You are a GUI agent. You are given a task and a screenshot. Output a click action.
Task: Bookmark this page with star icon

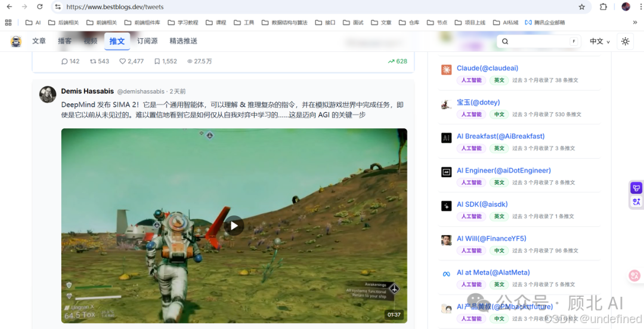(581, 7)
